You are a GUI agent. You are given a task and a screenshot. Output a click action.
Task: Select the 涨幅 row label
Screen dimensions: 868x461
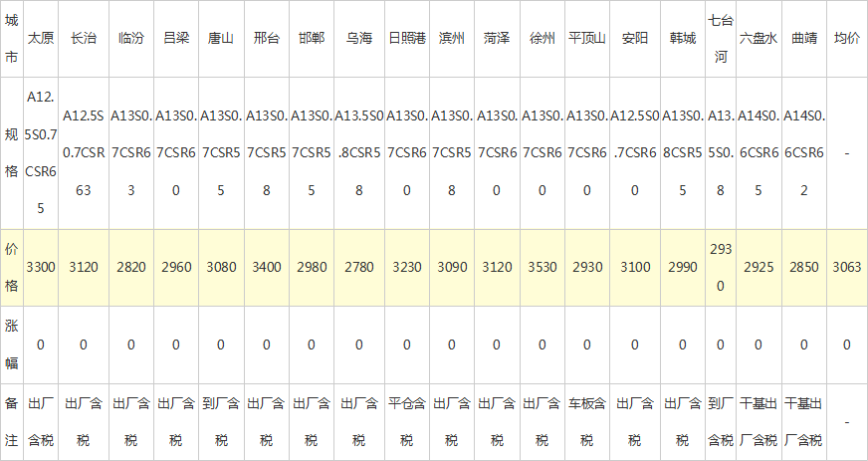[11, 345]
